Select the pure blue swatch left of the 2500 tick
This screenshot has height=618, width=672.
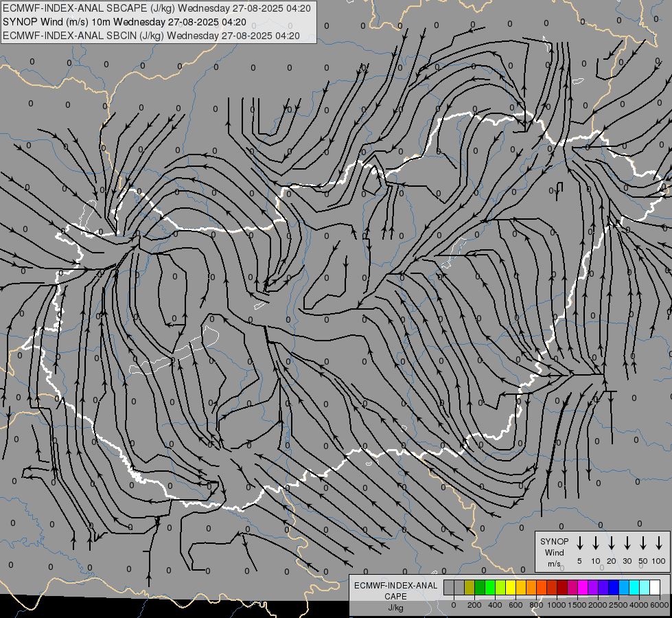coord(614,587)
